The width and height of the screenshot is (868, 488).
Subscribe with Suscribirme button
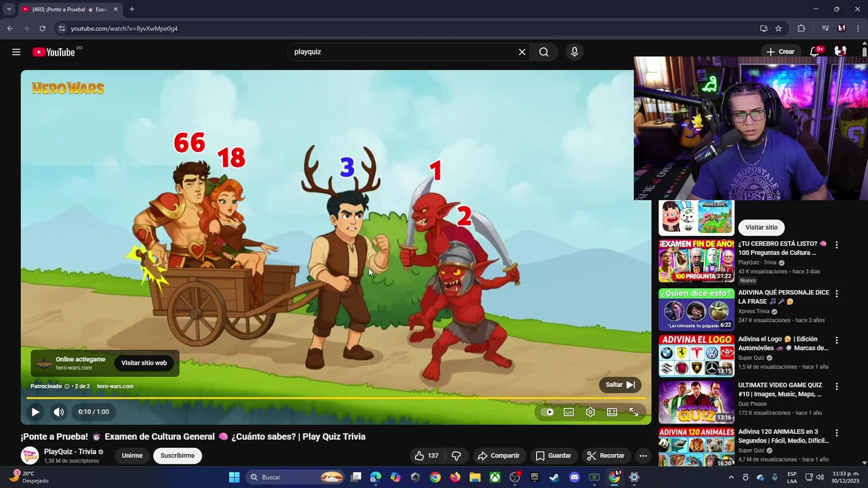point(178,456)
